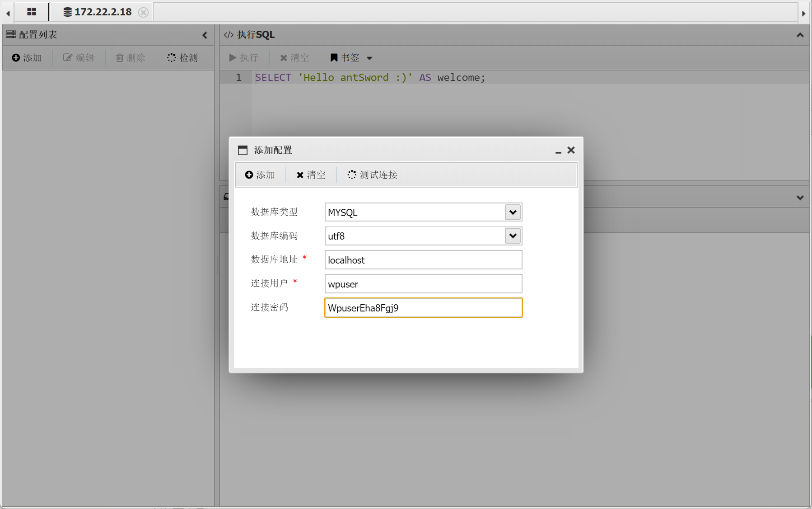Click 添加 in the 配置列表 toolbar
This screenshot has height=509, width=812.
(x=27, y=58)
